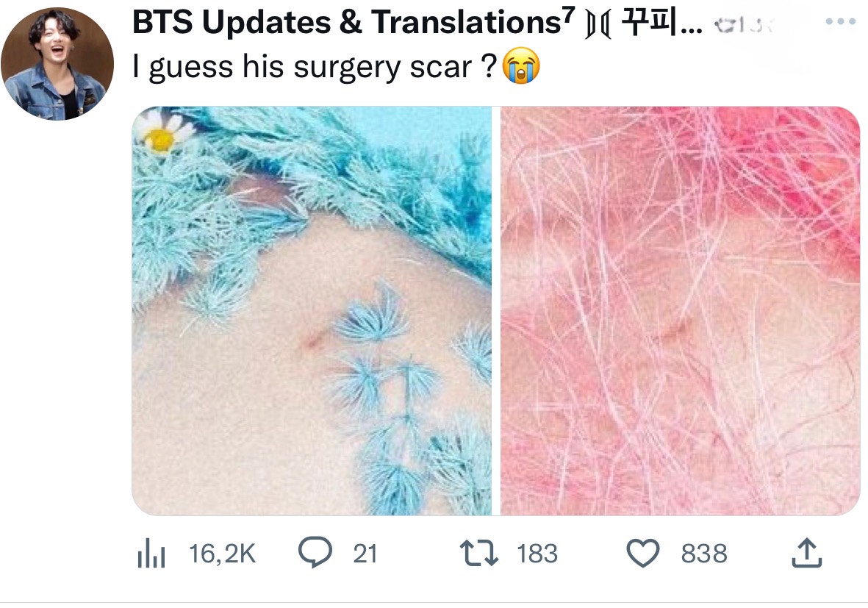Open the tweet's more options menu
The height and width of the screenshot is (608, 868).
click(x=840, y=21)
